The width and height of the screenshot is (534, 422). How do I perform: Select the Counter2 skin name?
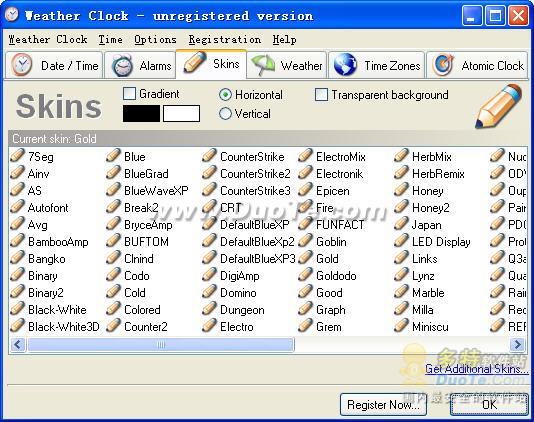(x=146, y=327)
